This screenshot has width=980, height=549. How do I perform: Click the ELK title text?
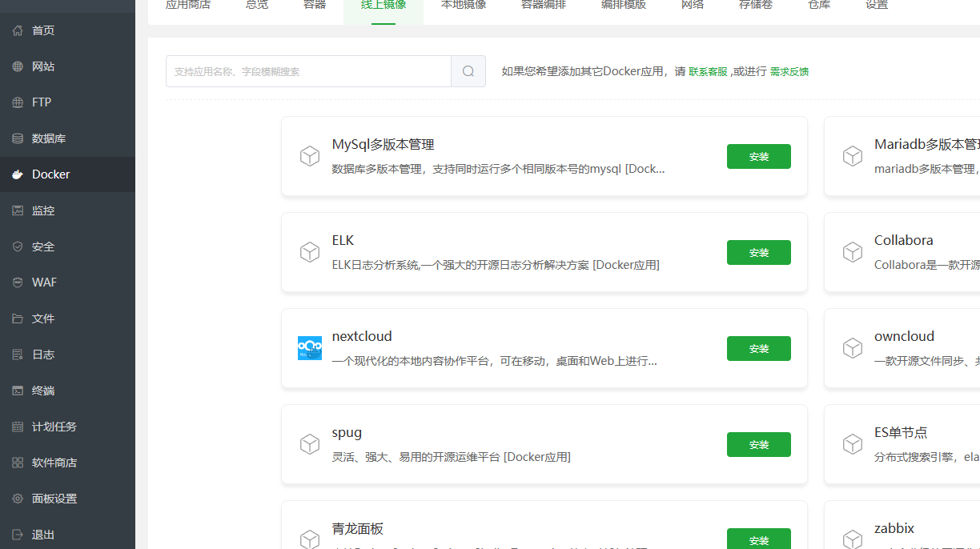343,240
